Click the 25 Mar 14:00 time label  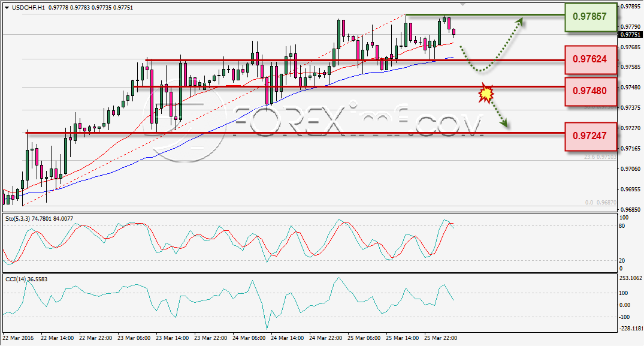(x=402, y=338)
